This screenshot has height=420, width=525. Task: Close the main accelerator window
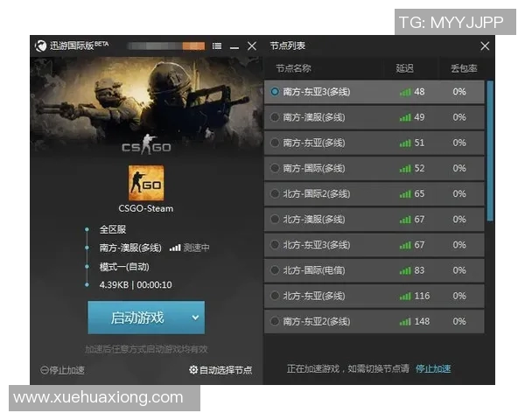[252, 45]
